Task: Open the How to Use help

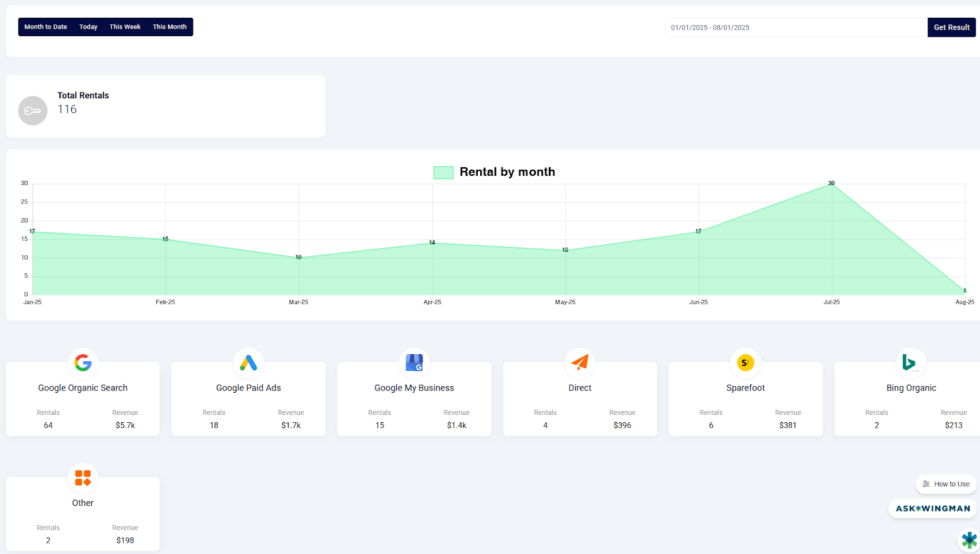Action: coord(946,484)
